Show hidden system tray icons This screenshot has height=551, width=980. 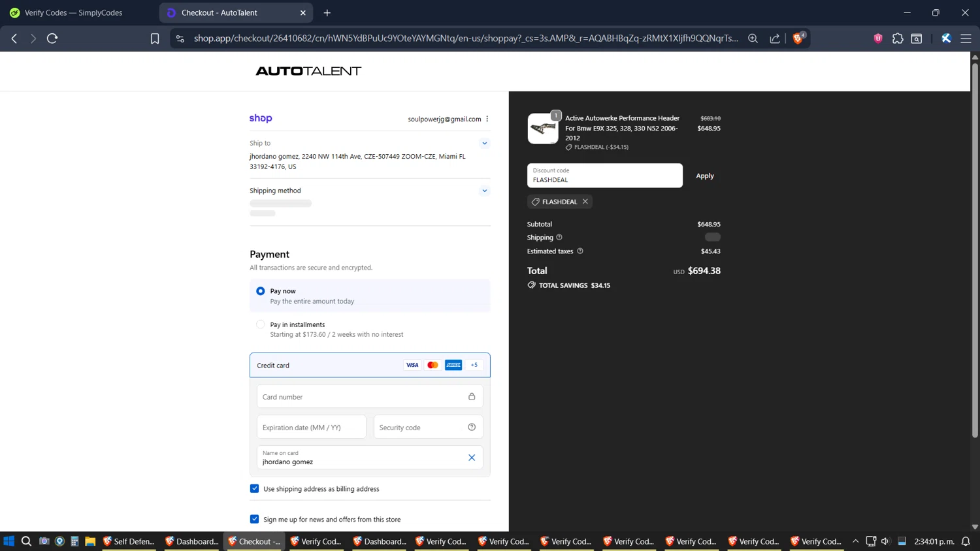click(x=855, y=541)
